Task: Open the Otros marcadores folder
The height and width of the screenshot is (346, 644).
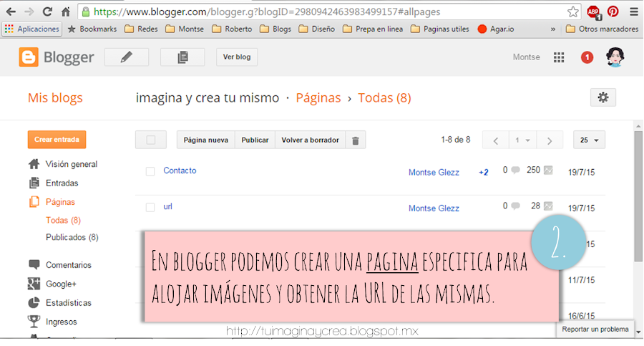Action: tap(602, 29)
